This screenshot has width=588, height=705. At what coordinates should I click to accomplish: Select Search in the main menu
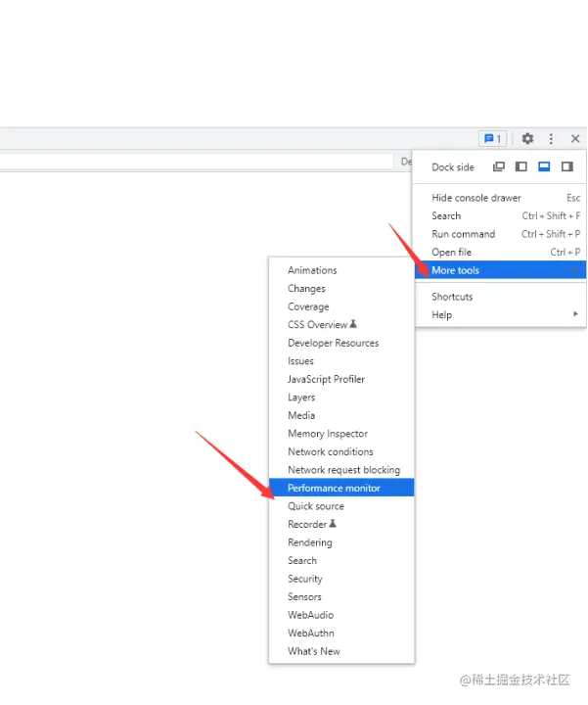click(x=500, y=215)
